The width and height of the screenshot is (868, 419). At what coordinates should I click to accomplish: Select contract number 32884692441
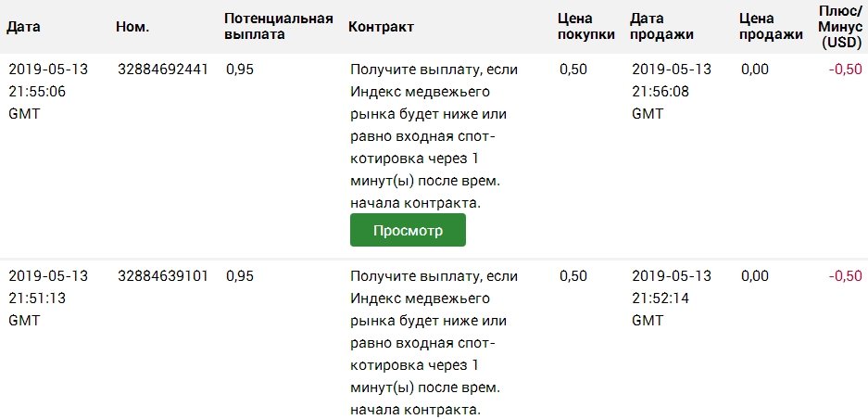[x=163, y=70]
